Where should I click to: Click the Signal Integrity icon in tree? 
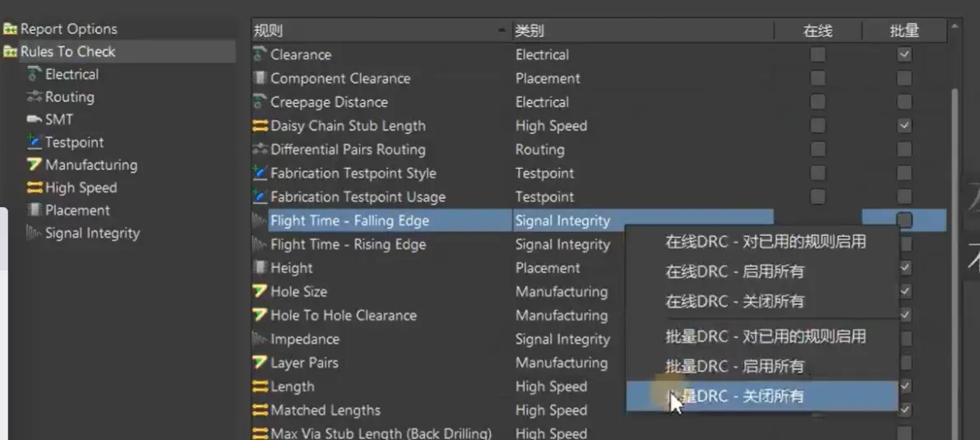pyautogui.click(x=35, y=233)
